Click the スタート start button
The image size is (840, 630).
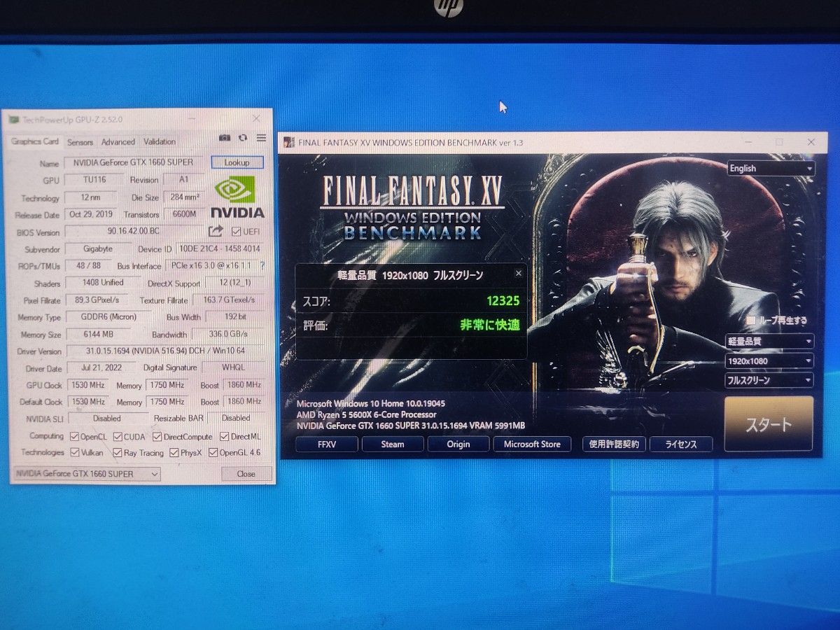(769, 424)
